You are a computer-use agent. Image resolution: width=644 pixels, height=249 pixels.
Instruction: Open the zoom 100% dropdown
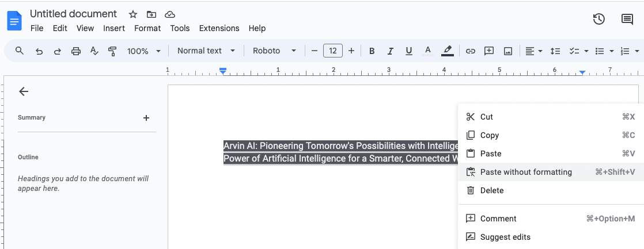pyautogui.click(x=144, y=51)
